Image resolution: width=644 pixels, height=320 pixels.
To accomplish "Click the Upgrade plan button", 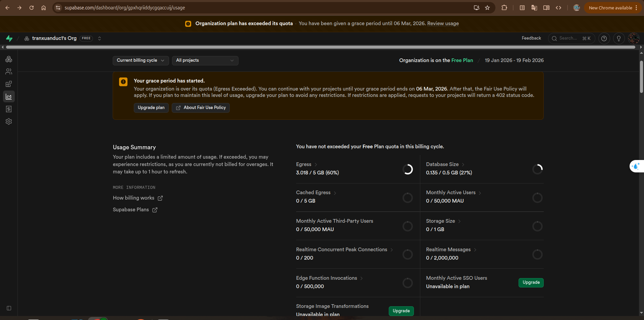I will (x=151, y=108).
